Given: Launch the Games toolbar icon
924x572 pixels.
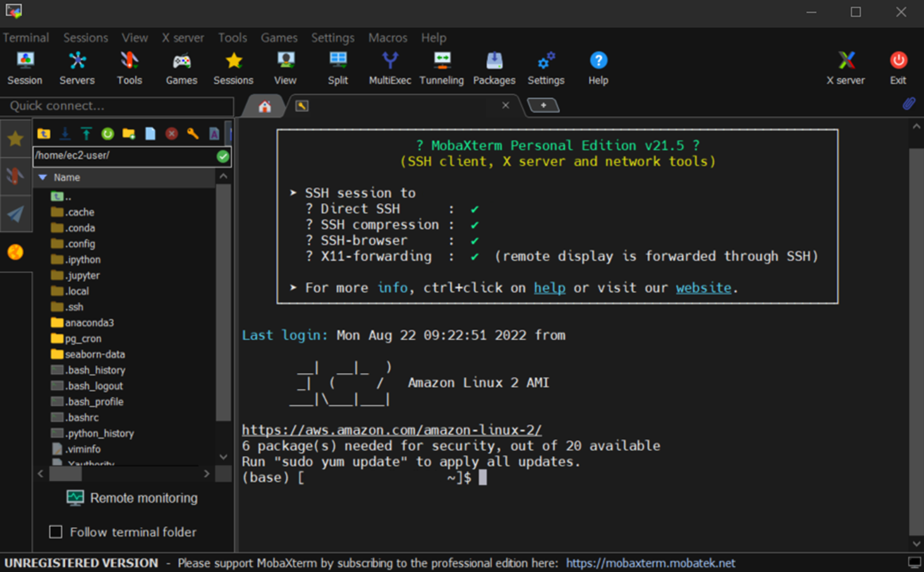Looking at the screenshot, I should coord(181,68).
